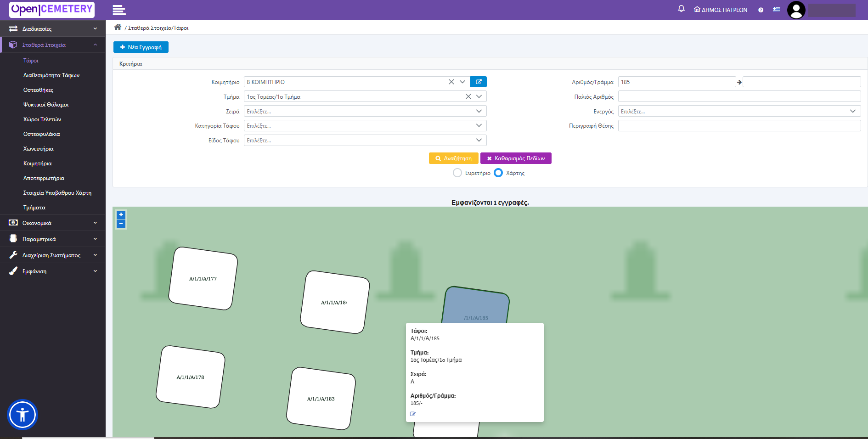Open Διαθεσιμότητα Τάφων menu item
The width and height of the screenshot is (868, 439).
click(51, 75)
